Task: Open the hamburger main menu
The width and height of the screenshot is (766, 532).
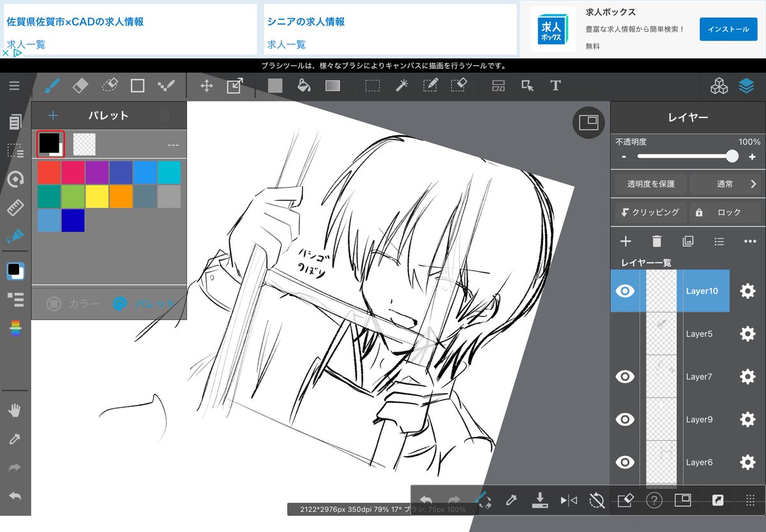Action: [x=14, y=85]
